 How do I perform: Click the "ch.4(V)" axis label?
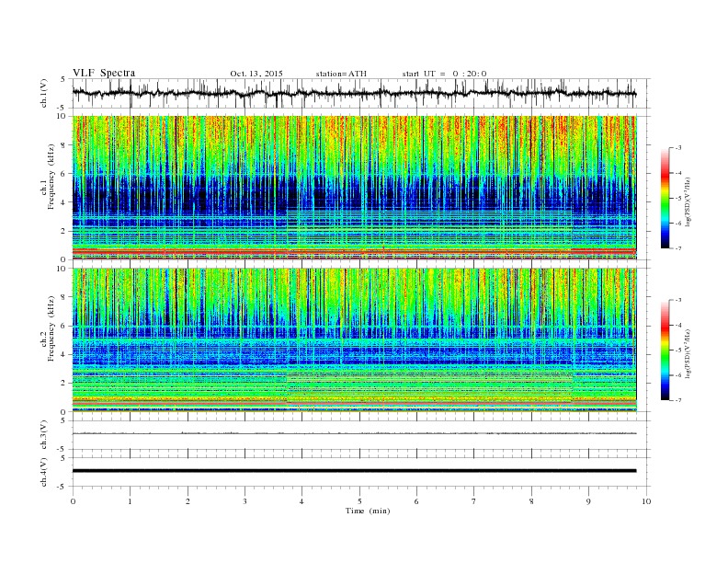click(x=44, y=472)
